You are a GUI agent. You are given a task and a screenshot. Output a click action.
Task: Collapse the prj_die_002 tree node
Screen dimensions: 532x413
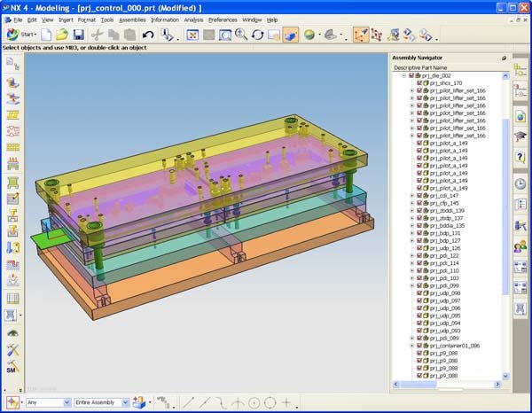[403, 75]
